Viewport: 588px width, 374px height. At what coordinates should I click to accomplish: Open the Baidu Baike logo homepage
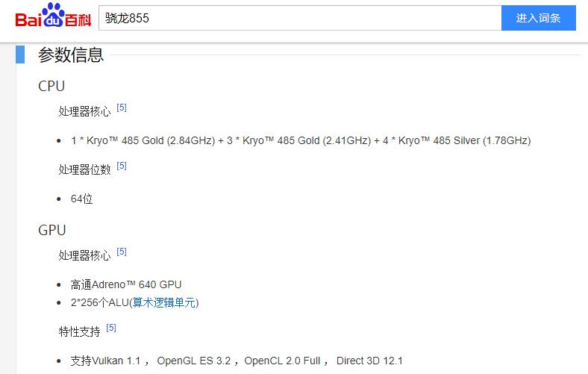(53, 16)
